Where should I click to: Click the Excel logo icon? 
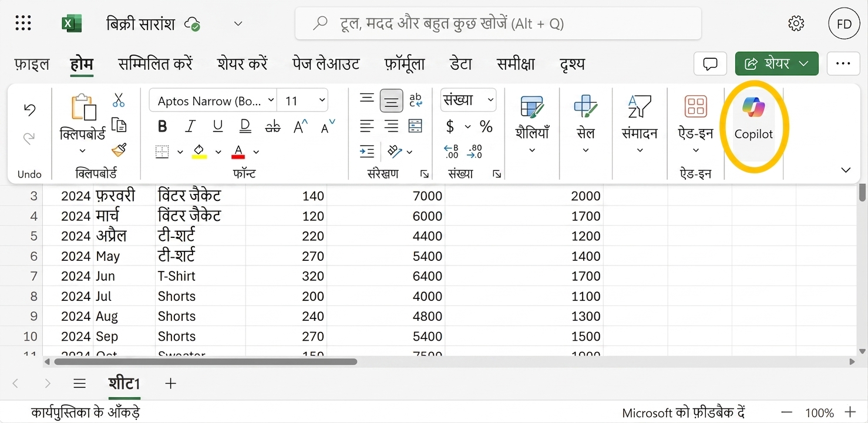[72, 23]
